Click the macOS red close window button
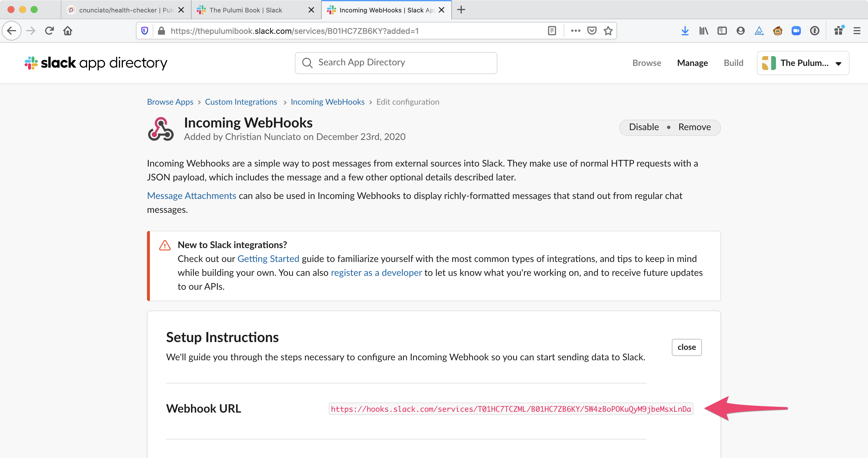This screenshot has height=458, width=868. point(11,10)
